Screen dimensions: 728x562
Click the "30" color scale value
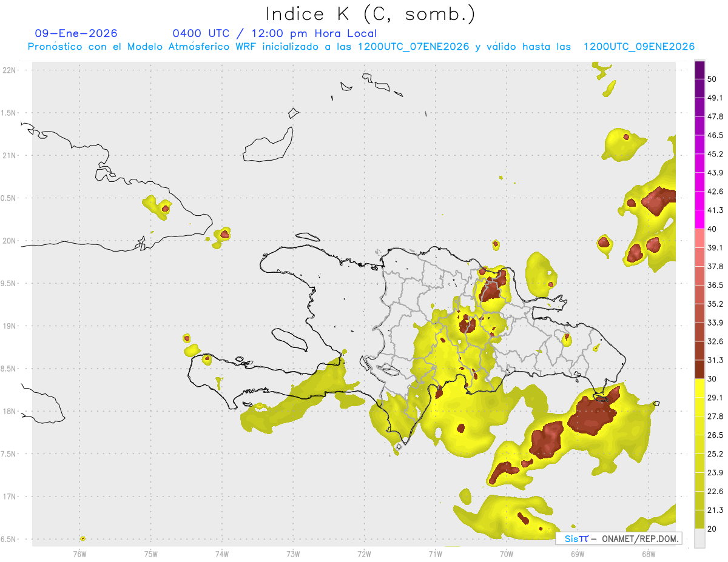click(712, 379)
